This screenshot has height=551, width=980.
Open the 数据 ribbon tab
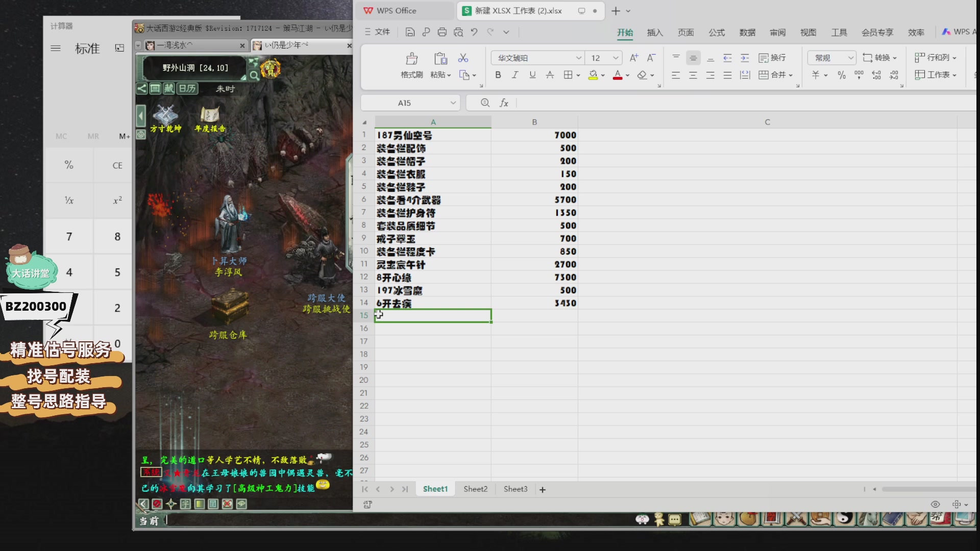[747, 33]
